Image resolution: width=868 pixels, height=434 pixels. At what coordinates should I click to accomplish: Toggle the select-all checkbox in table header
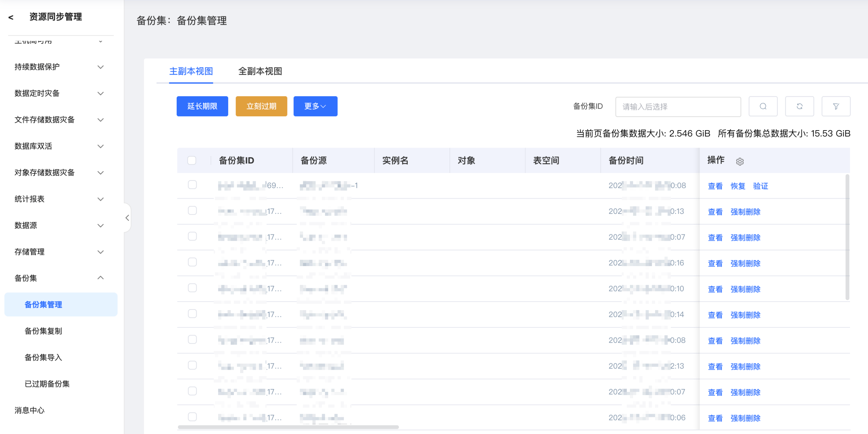coord(192,161)
